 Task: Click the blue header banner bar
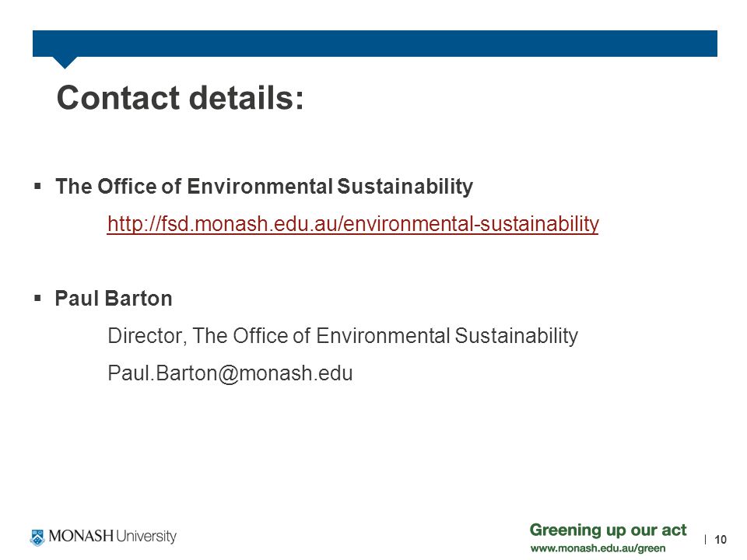click(x=375, y=44)
